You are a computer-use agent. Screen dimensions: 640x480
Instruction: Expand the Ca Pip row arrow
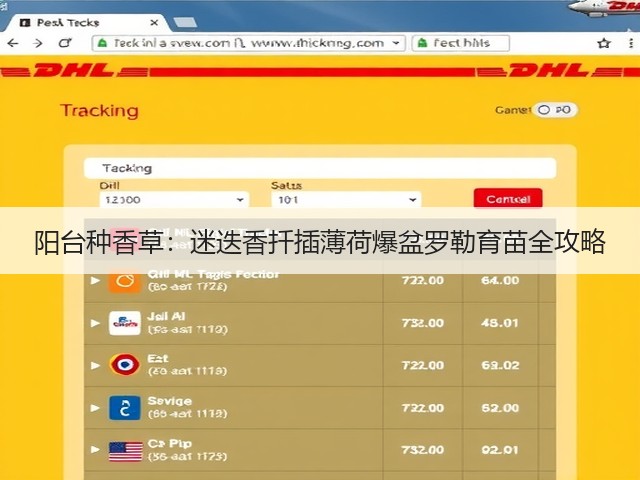tap(95, 449)
